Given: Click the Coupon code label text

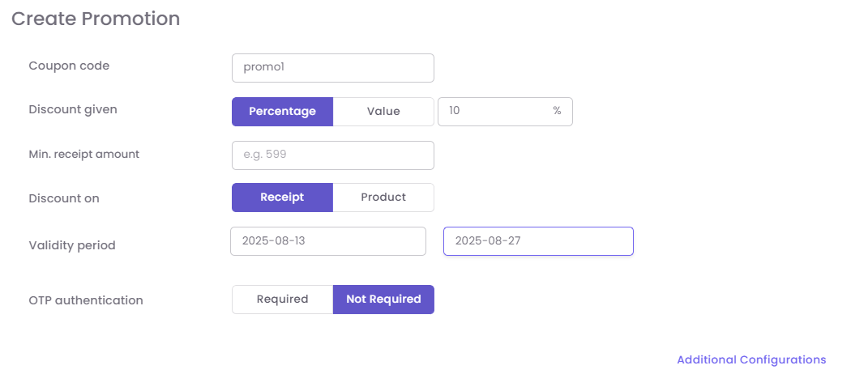Looking at the screenshot, I should coord(69,66).
